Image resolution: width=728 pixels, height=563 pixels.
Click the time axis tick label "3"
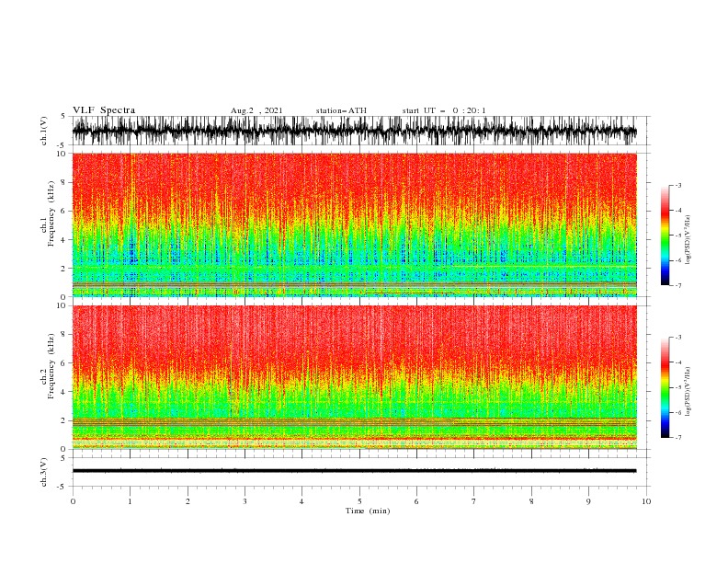point(245,501)
